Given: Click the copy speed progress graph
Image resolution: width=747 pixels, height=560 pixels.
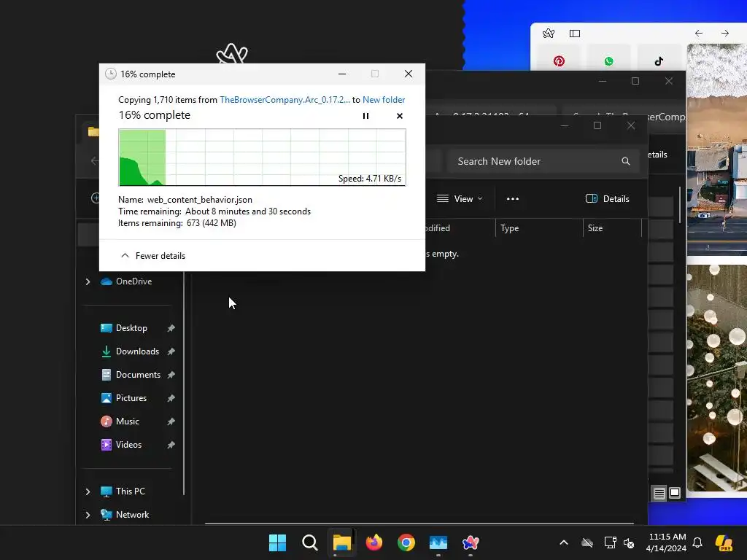Looking at the screenshot, I should (x=262, y=157).
